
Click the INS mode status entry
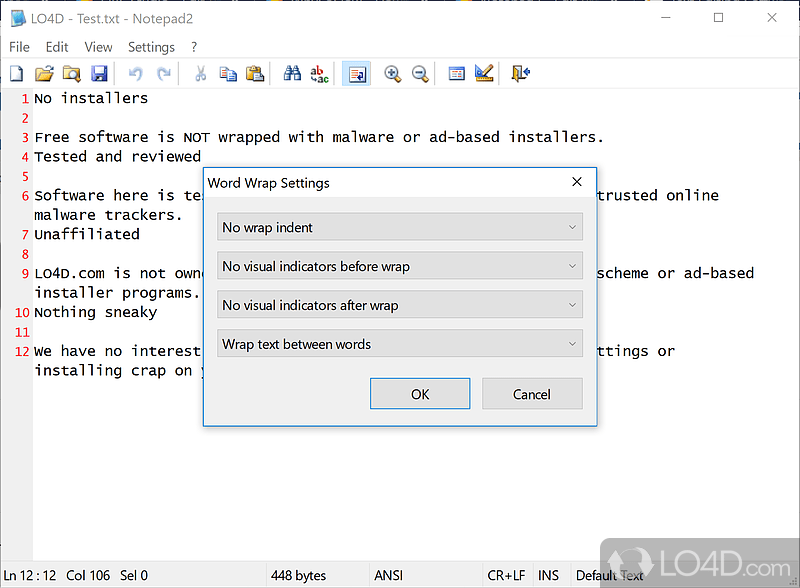point(548,576)
